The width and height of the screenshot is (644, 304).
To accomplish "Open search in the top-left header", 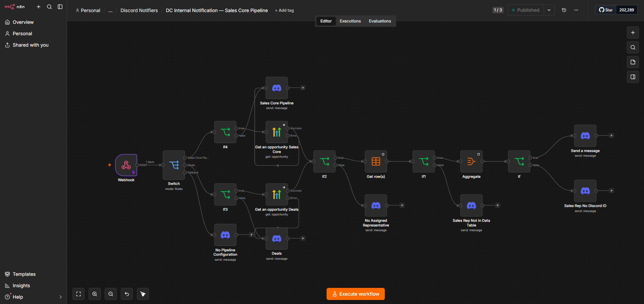I will 49,7.
